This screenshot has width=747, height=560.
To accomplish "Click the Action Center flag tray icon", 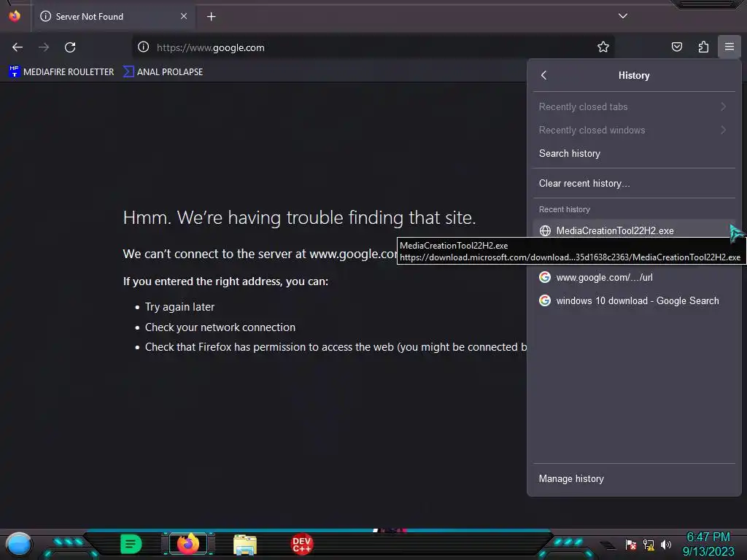I will point(631,544).
